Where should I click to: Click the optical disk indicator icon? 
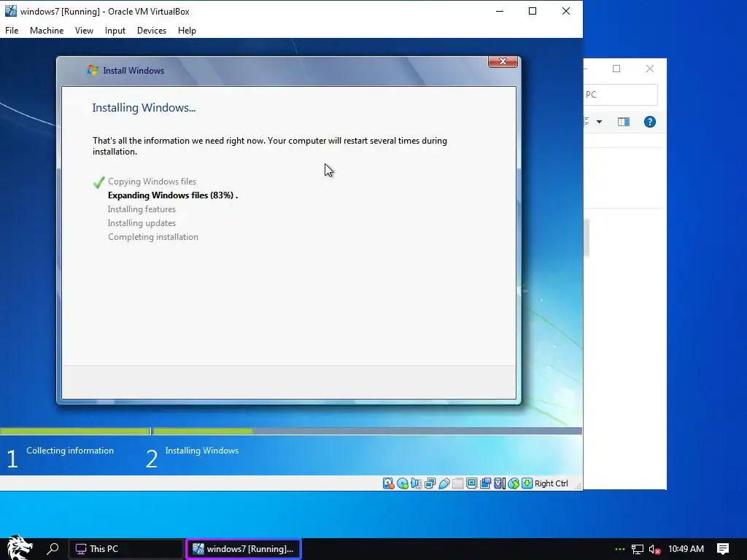[x=403, y=483]
